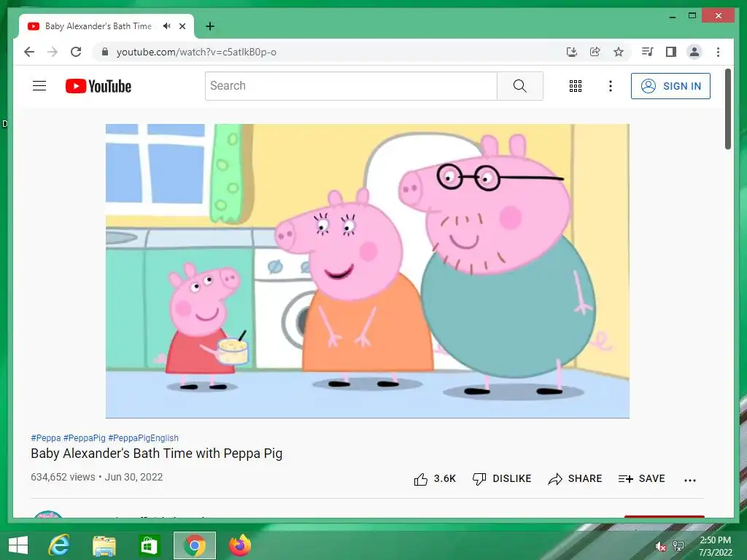Viewport: 747px width, 560px height.
Task: Click the Chrome taskbar icon
Action: coord(194,545)
